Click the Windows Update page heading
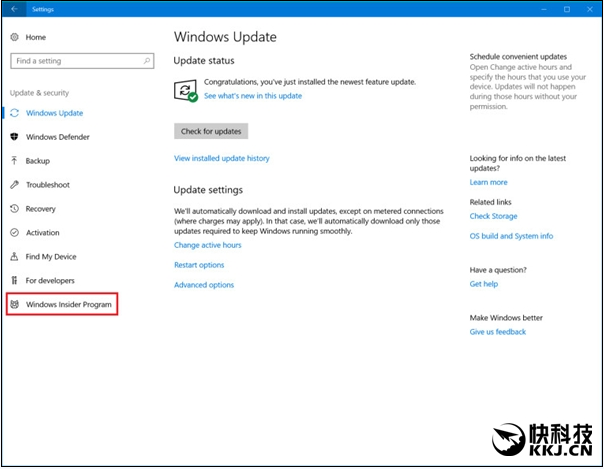The height and width of the screenshot is (469, 604). [225, 37]
